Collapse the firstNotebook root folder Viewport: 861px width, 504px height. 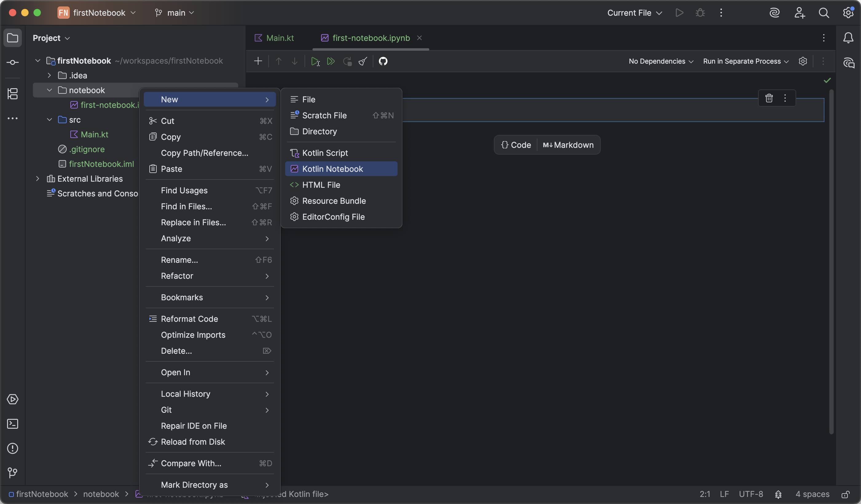coord(38,61)
